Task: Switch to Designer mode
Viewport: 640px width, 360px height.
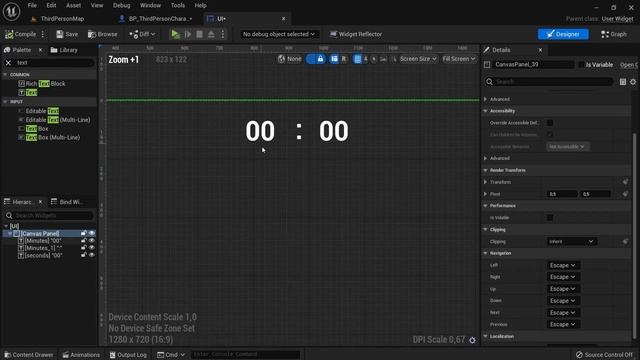Action: (x=563, y=34)
